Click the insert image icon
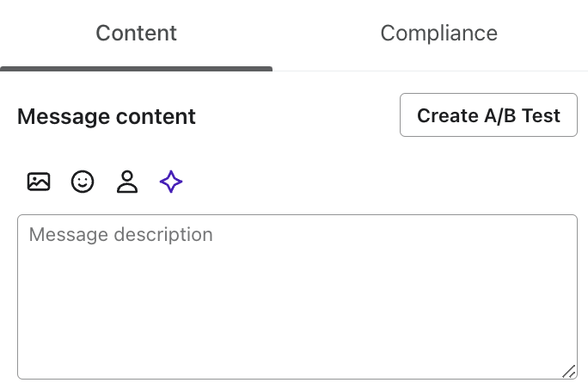Viewport: 588px width, 389px height. (39, 182)
